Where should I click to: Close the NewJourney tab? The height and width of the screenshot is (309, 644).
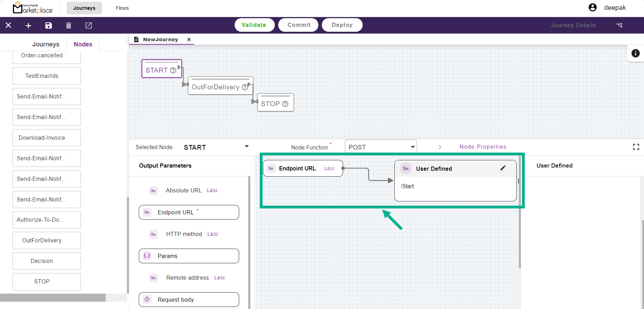coord(189,39)
